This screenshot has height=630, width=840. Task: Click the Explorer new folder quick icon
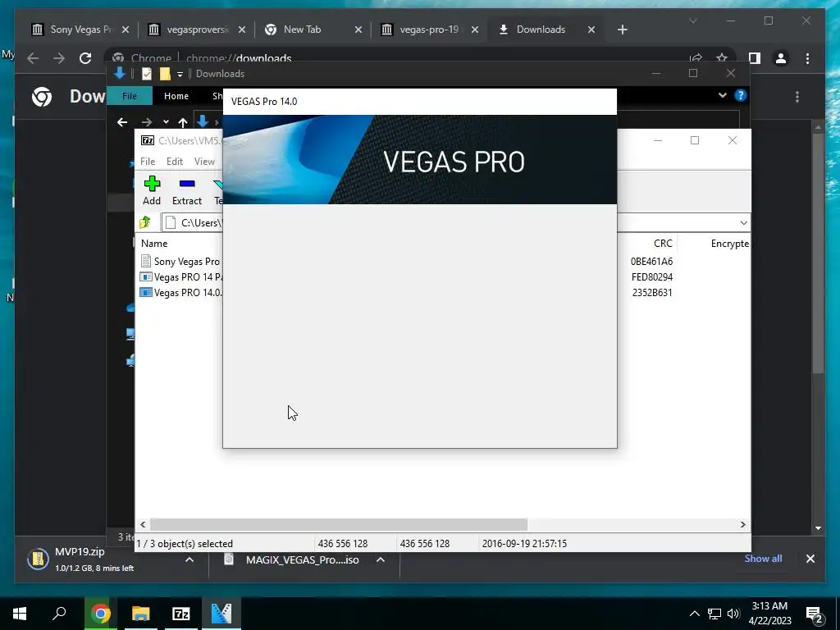165,74
